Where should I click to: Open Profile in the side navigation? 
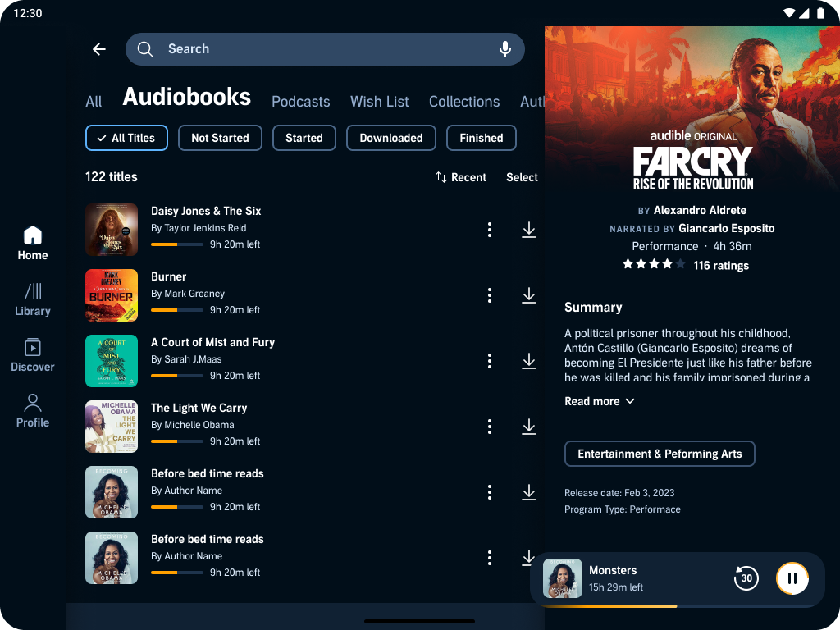click(x=33, y=411)
